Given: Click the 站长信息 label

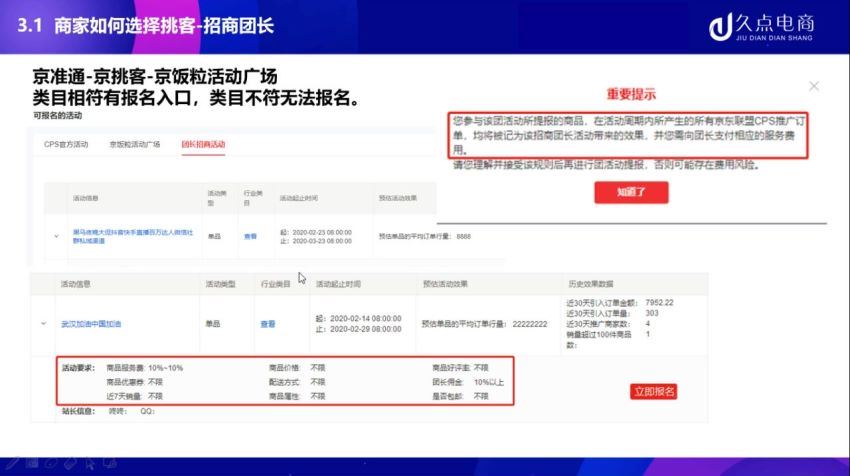Looking at the screenshot, I should coord(78,411).
